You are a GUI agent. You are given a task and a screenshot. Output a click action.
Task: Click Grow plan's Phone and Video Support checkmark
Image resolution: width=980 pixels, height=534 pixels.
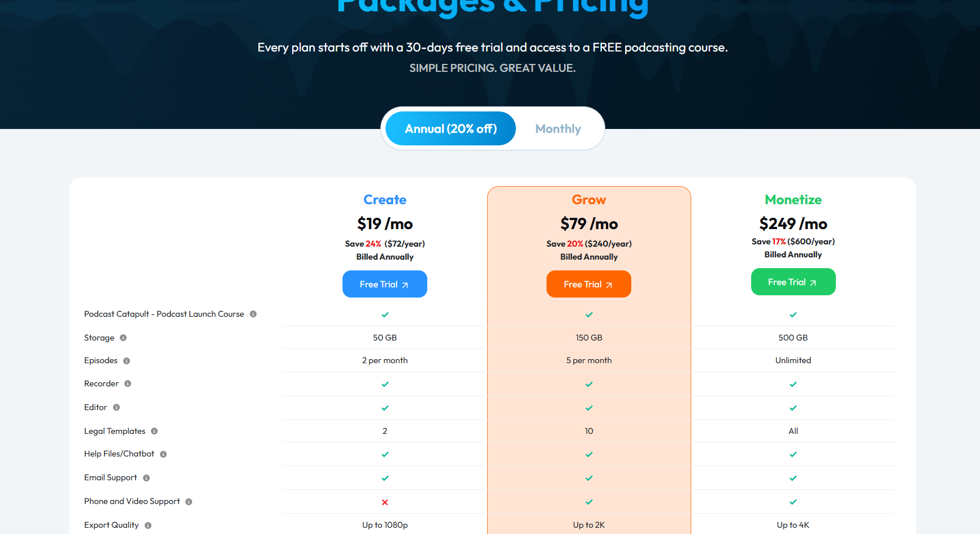(x=589, y=502)
